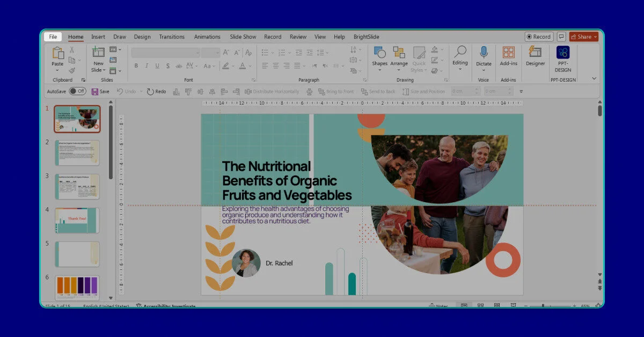Click the Dictate microphone icon
644x337 pixels.
point(484,53)
